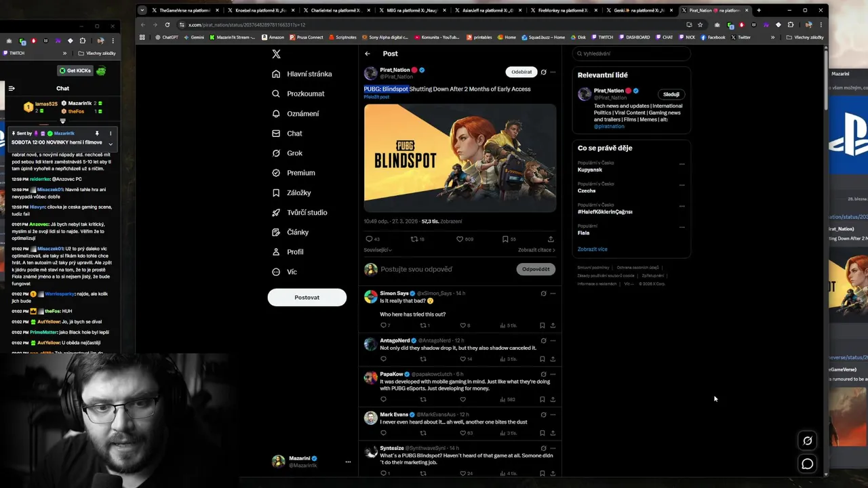
Task: Follow Pirat_Nation with the Sleduji button
Action: coord(671,94)
